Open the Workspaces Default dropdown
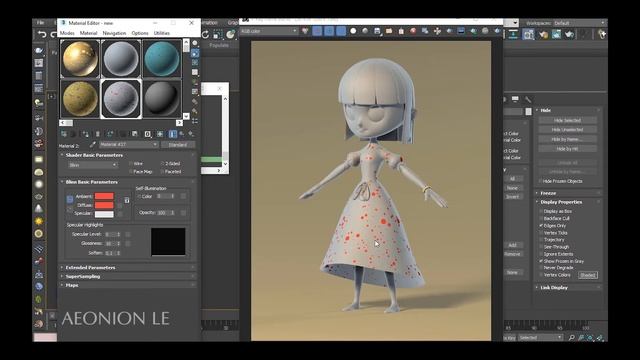 [580, 23]
